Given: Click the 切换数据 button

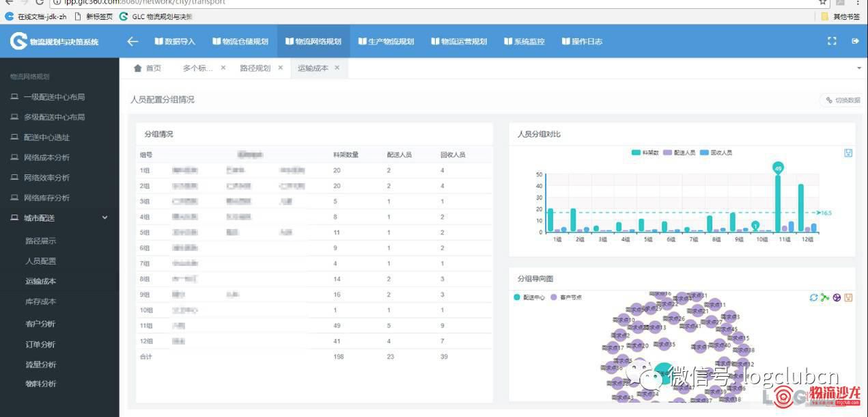Looking at the screenshot, I should click(x=842, y=100).
